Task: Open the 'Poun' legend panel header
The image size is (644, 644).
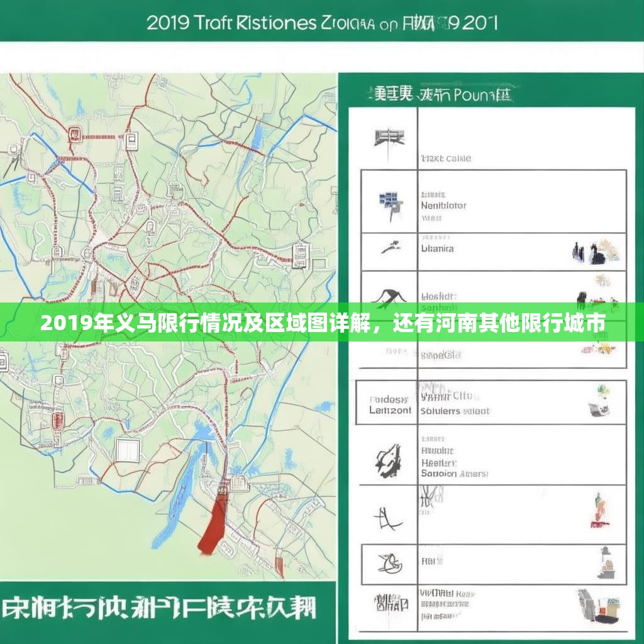Action: (440, 93)
